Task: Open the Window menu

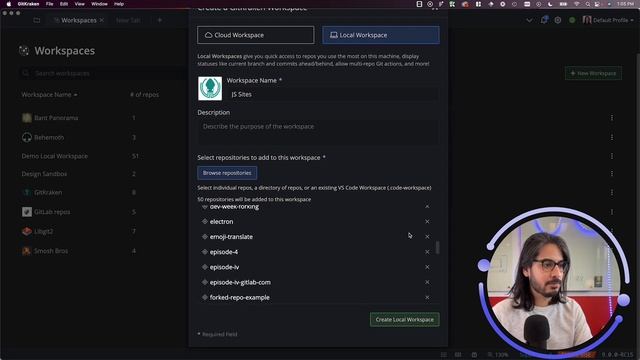Action: (x=99, y=4)
